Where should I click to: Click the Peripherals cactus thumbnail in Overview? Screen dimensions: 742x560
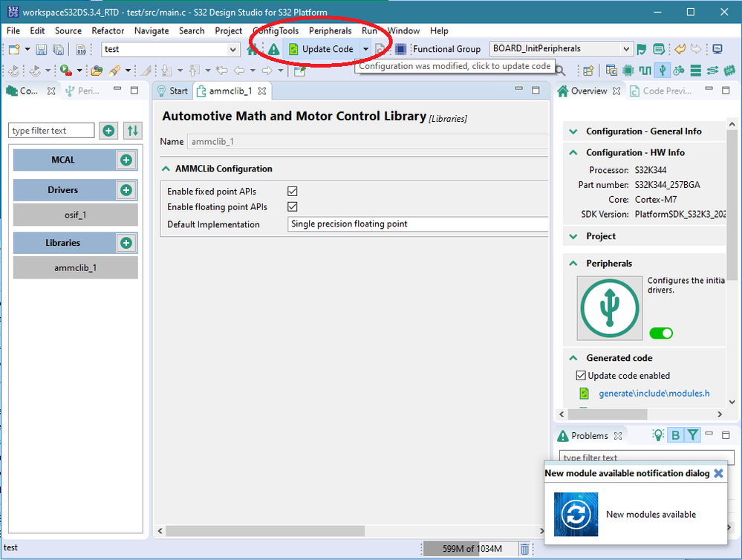610,308
